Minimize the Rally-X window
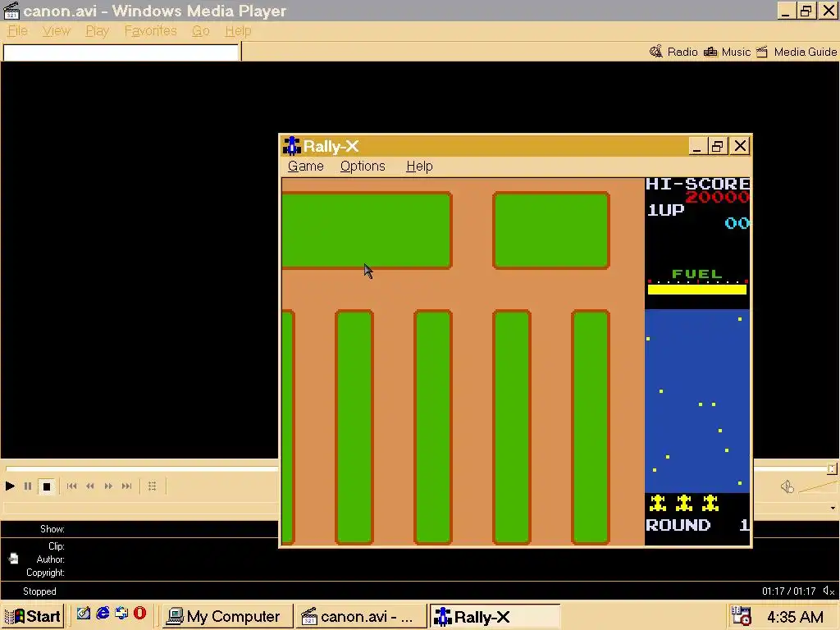 coord(696,146)
